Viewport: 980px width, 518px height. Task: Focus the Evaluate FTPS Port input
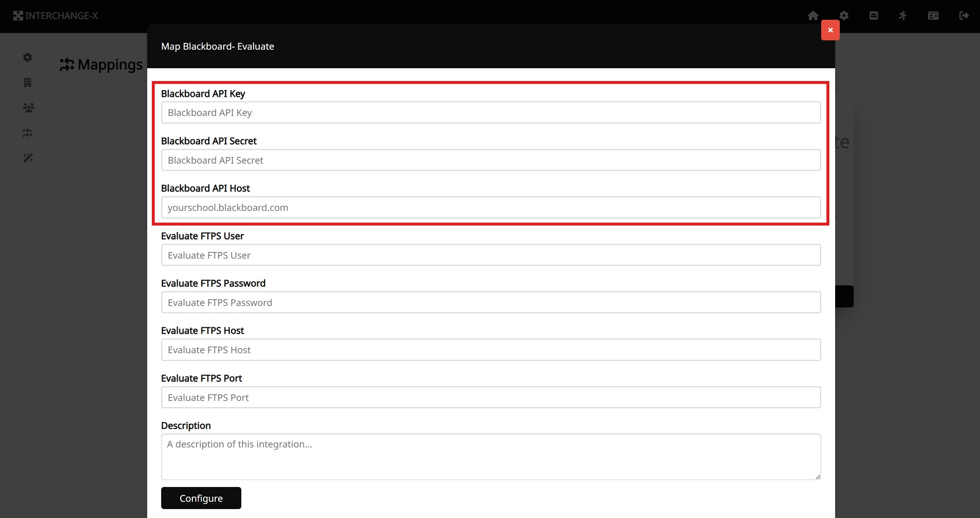pos(491,397)
